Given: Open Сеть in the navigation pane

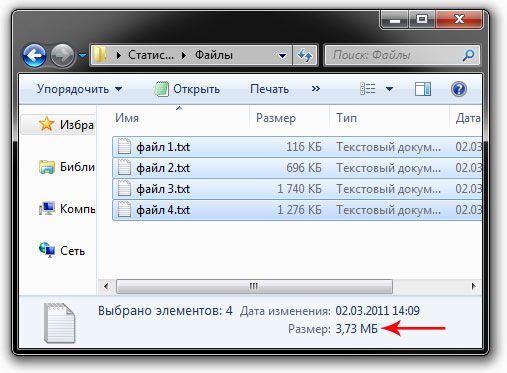Looking at the screenshot, I should pyautogui.click(x=72, y=251).
